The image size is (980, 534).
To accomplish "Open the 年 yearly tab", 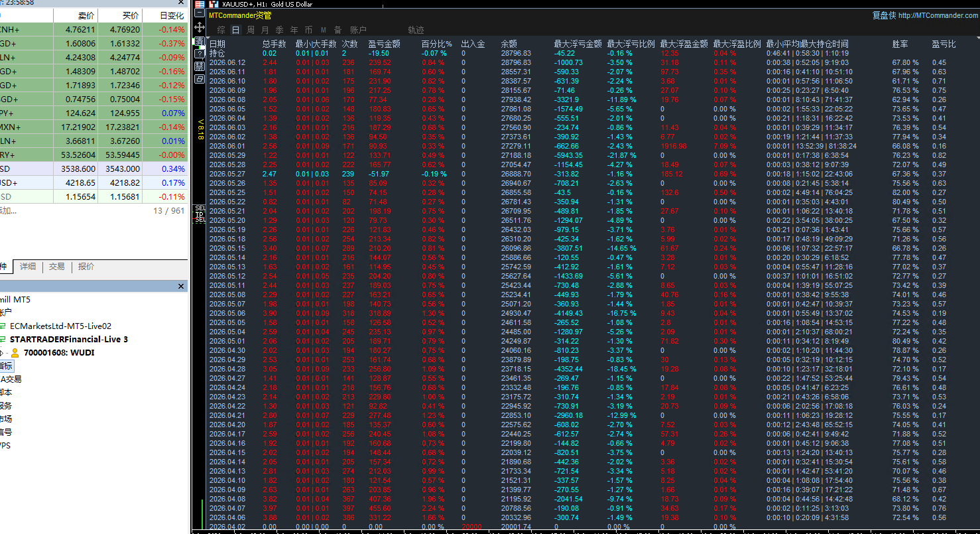I will point(294,30).
